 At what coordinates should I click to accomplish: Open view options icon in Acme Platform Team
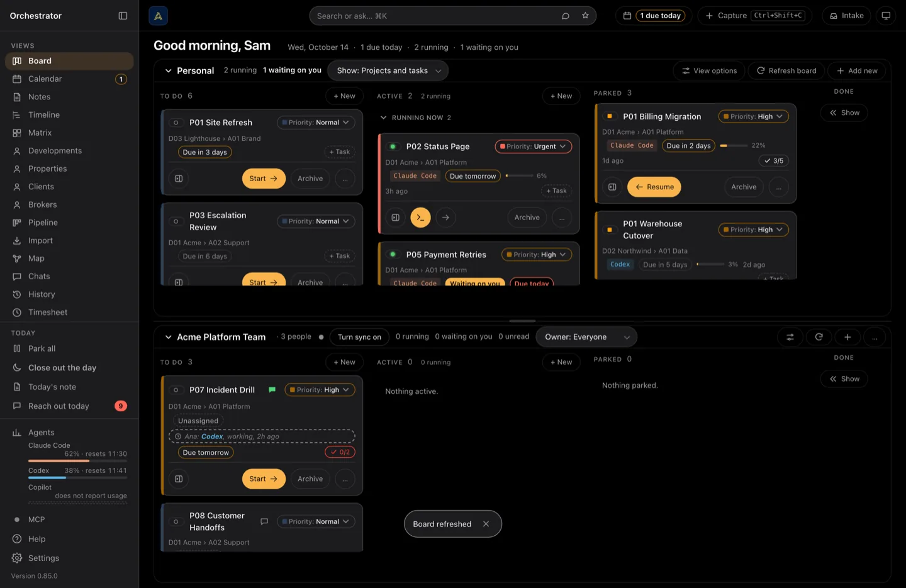coord(790,337)
